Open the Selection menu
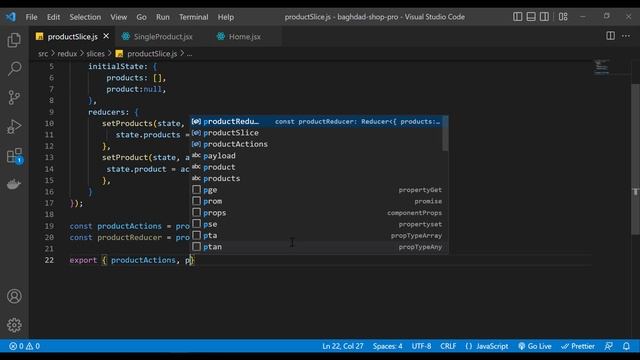 85,17
